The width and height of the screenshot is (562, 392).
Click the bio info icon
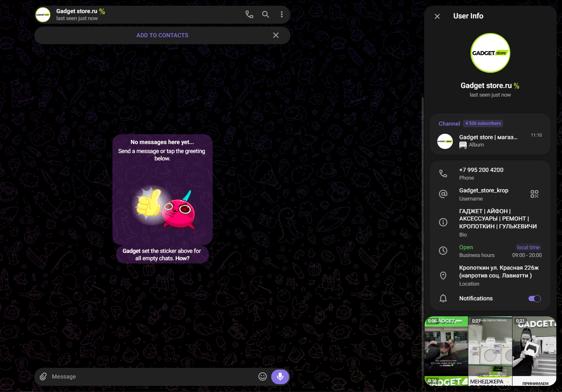point(443,222)
